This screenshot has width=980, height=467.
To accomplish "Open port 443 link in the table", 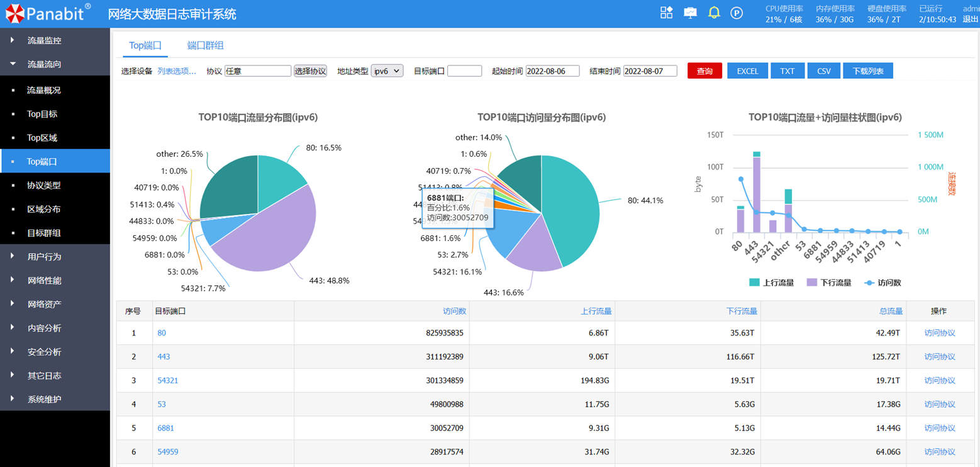I will [164, 357].
